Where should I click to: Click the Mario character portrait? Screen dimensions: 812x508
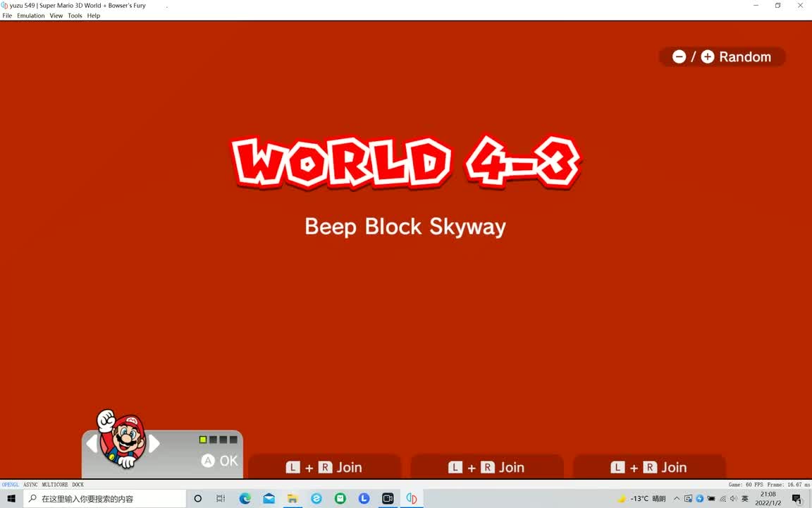(x=122, y=439)
